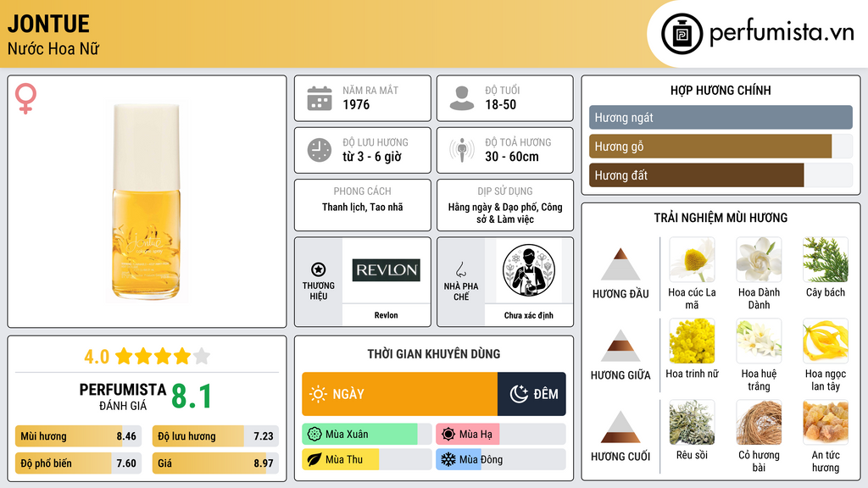This screenshot has height=488, width=868.
Task: Click the moon icon in the Đêm bar
Action: coord(519,394)
